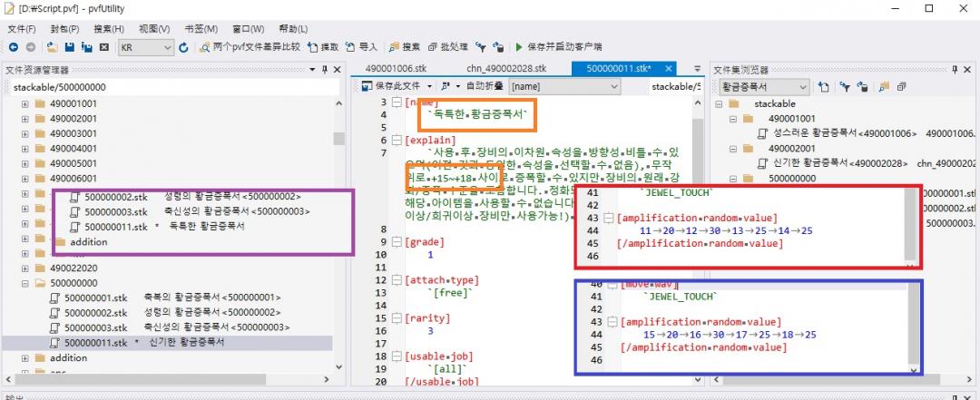Open the KR language dropdown

pyautogui.click(x=167, y=47)
